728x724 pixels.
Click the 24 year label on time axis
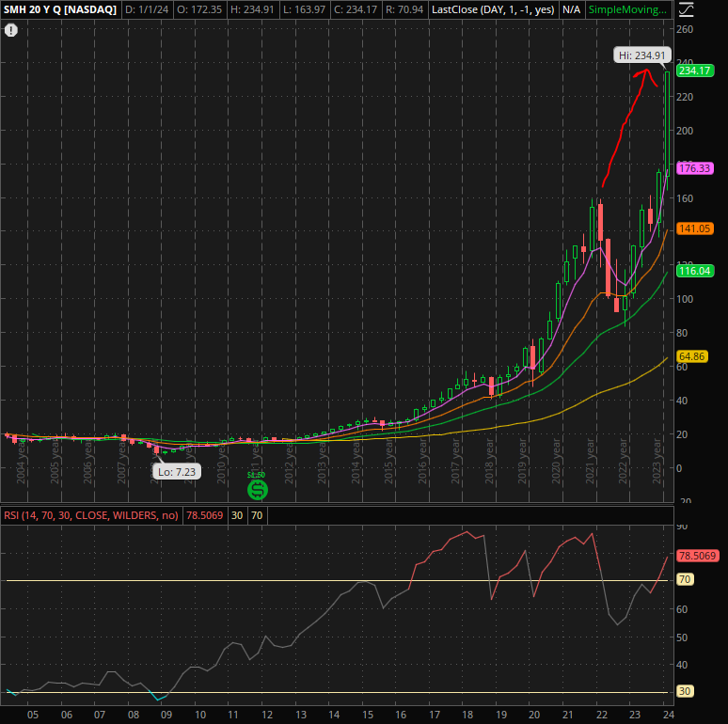(x=668, y=715)
